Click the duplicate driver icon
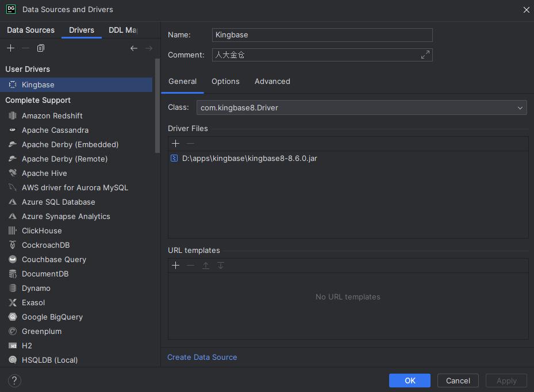534x392 pixels. 41,48
